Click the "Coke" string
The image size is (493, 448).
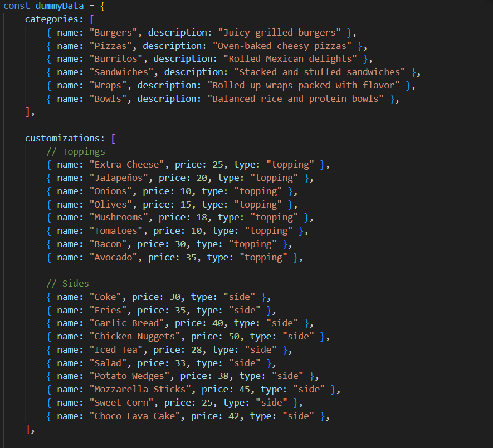click(x=105, y=297)
